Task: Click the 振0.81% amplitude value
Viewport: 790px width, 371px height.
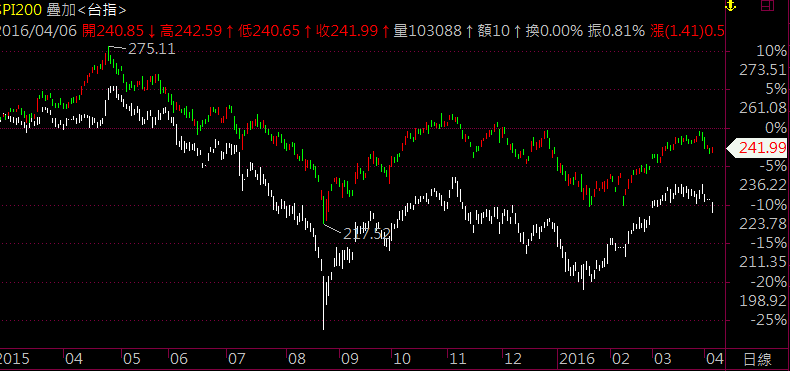Action: coord(617,31)
